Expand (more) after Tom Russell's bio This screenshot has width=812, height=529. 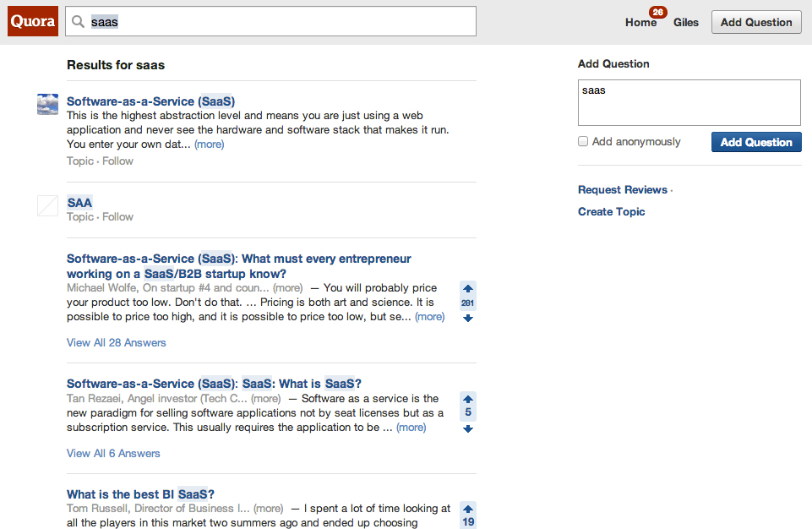coord(268,508)
